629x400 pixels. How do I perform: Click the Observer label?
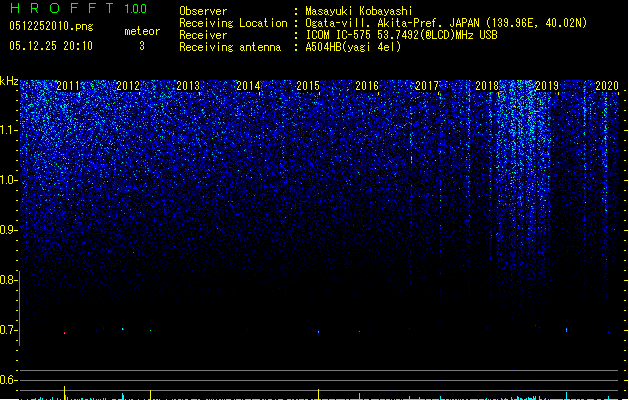[203, 11]
